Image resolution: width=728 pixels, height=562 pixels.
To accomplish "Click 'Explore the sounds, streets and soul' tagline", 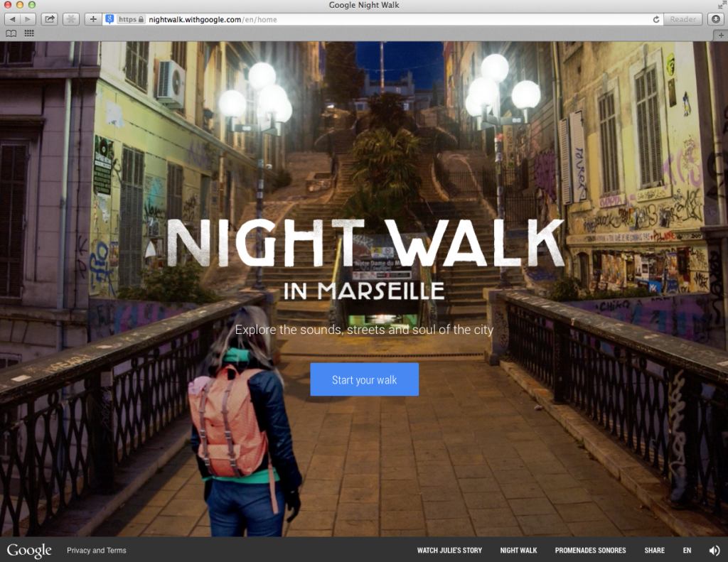I will [x=365, y=330].
